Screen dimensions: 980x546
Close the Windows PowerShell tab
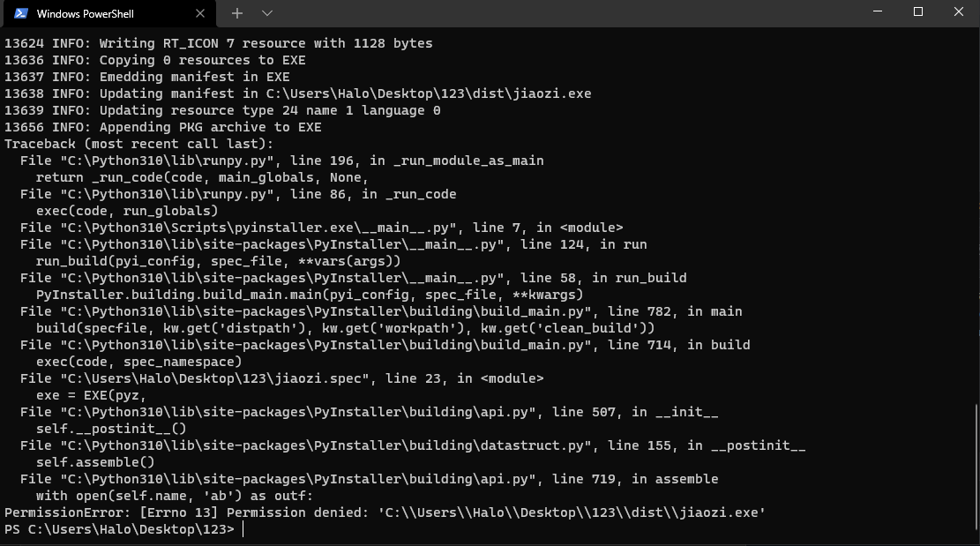tap(200, 13)
